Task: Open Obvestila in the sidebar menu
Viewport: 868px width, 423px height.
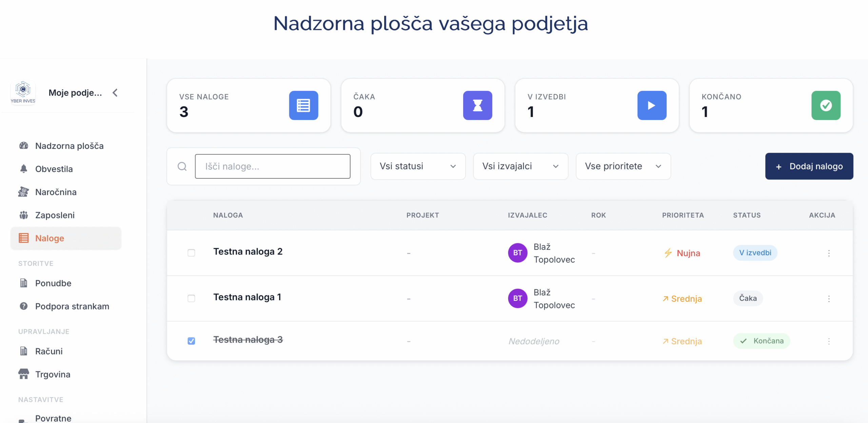Action: 54,169
